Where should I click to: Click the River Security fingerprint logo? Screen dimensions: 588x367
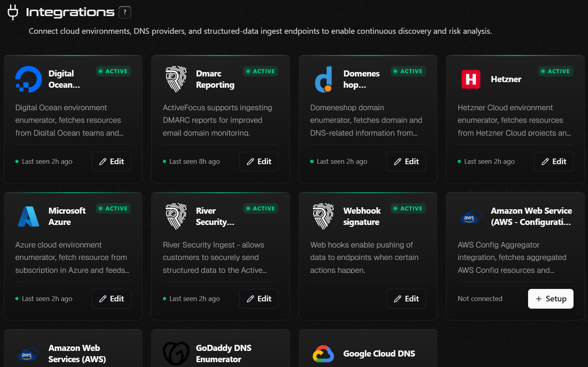pos(176,216)
